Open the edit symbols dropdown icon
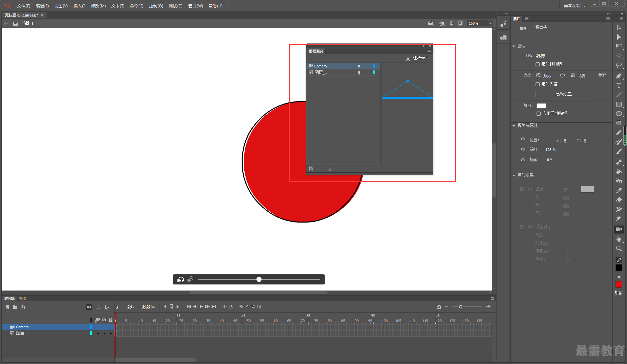This screenshot has width=627, height=364. 442,23
